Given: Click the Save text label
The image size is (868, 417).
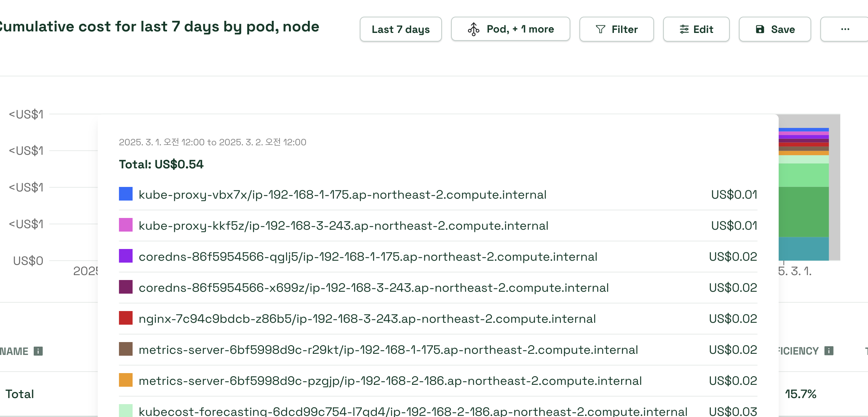Looking at the screenshot, I should (x=783, y=29).
